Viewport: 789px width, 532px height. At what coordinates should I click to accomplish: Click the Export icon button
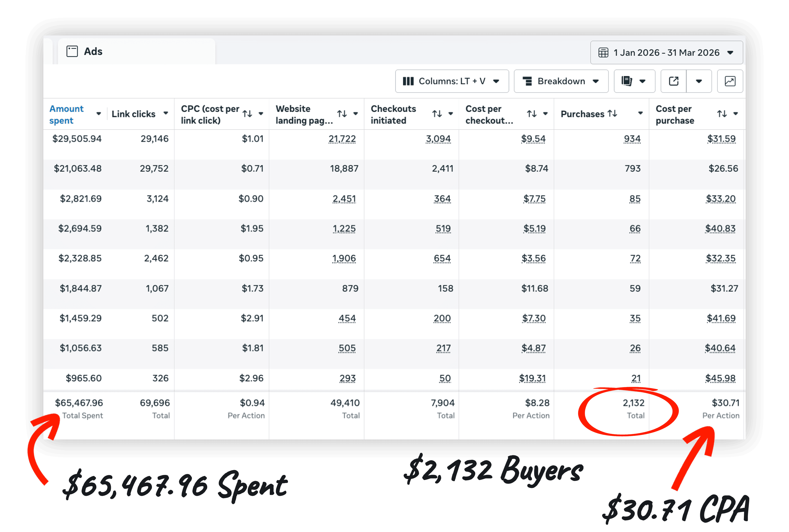(x=673, y=81)
